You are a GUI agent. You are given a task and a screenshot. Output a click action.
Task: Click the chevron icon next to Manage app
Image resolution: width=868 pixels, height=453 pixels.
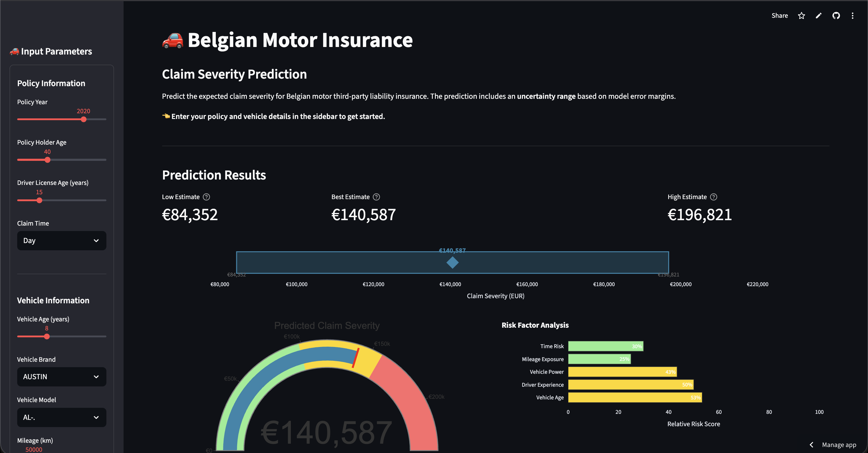tap(811, 445)
